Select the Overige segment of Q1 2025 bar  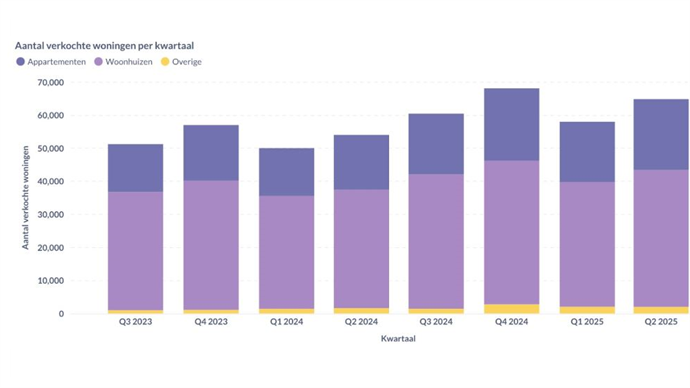[x=587, y=310]
